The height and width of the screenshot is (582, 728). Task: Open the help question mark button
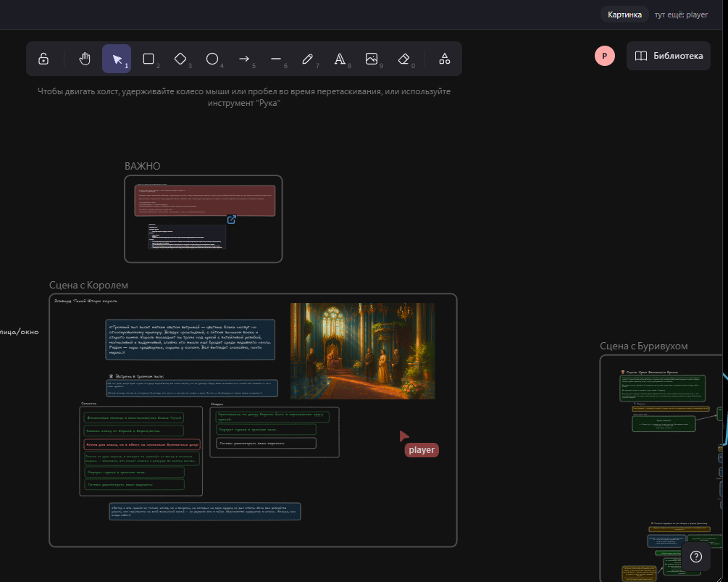coord(695,557)
